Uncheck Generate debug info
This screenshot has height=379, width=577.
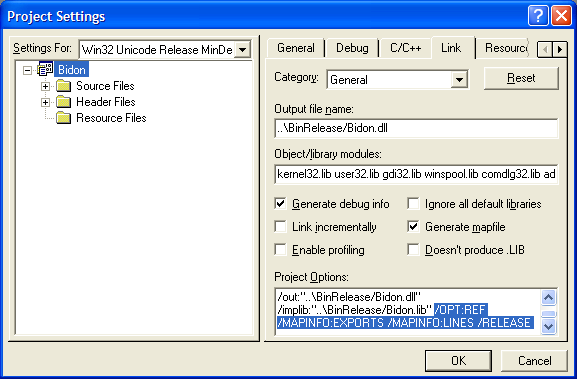[x=280, y=203]
